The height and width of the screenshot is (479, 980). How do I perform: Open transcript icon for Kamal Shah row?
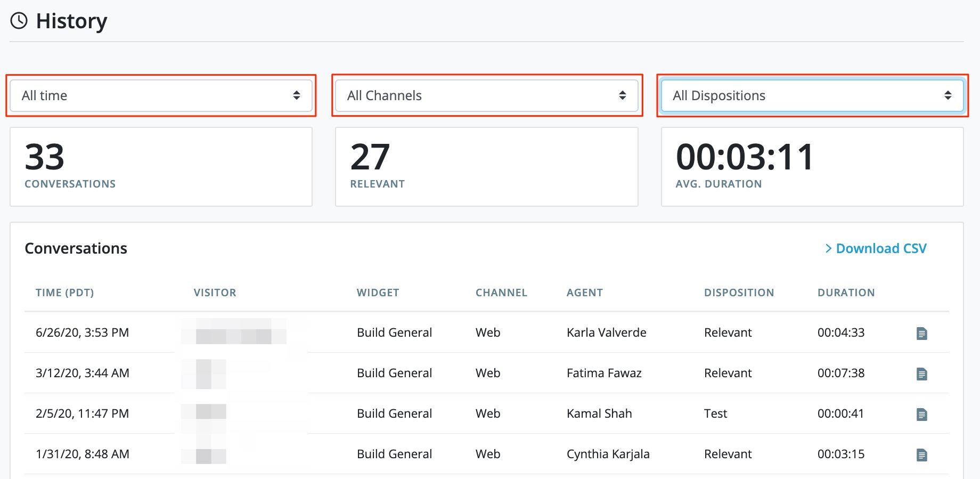click(x=921, y=415)
